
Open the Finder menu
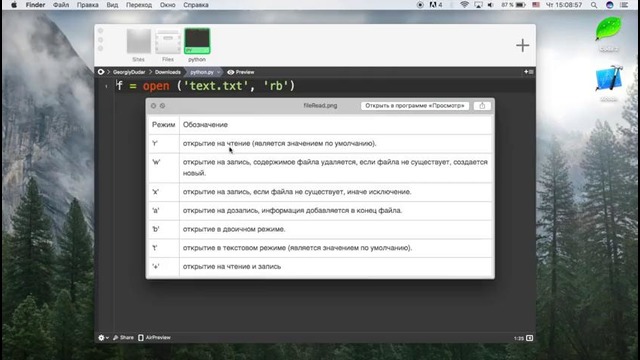36,5
